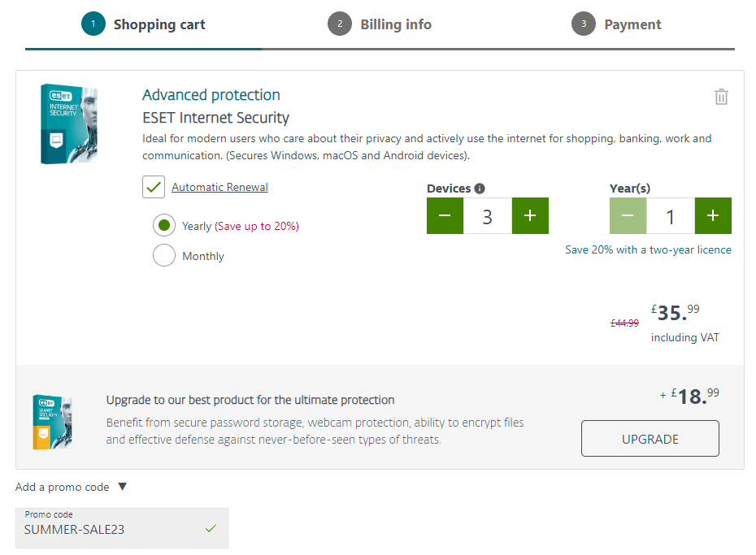Increase Year(s) using the plus button

(x=712, y=215)
